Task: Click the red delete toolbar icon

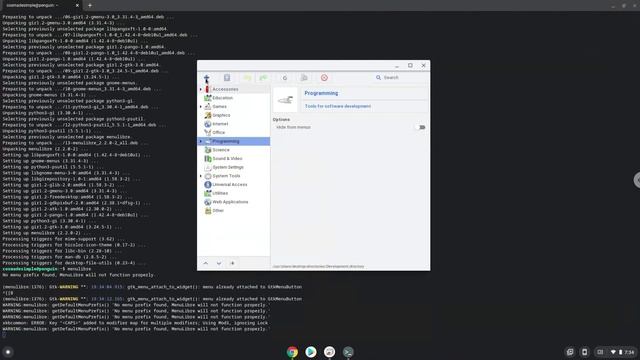Action: (x=324, y=78)
